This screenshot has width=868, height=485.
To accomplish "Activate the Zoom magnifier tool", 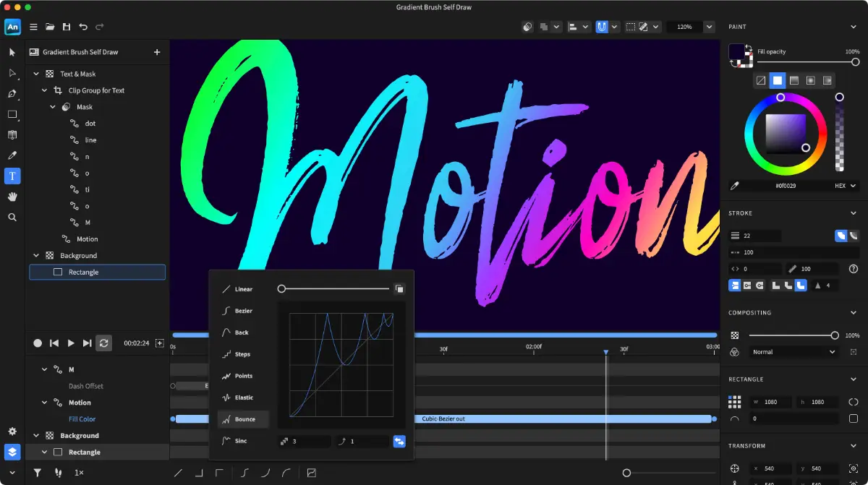I will (x=12, y=217).
